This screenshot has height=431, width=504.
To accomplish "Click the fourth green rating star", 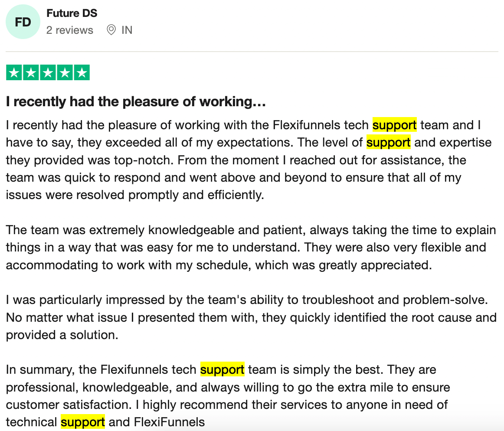I will tap(65, 72).
